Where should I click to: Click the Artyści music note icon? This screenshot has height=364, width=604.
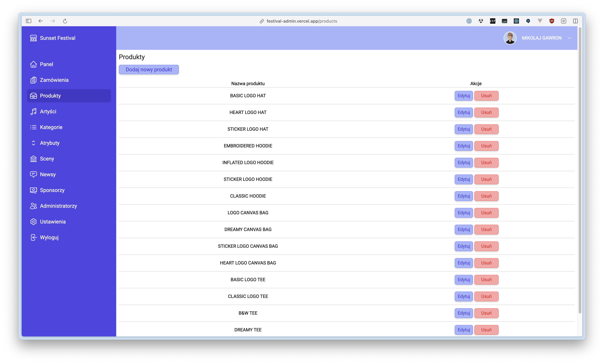tap(33, 111)
